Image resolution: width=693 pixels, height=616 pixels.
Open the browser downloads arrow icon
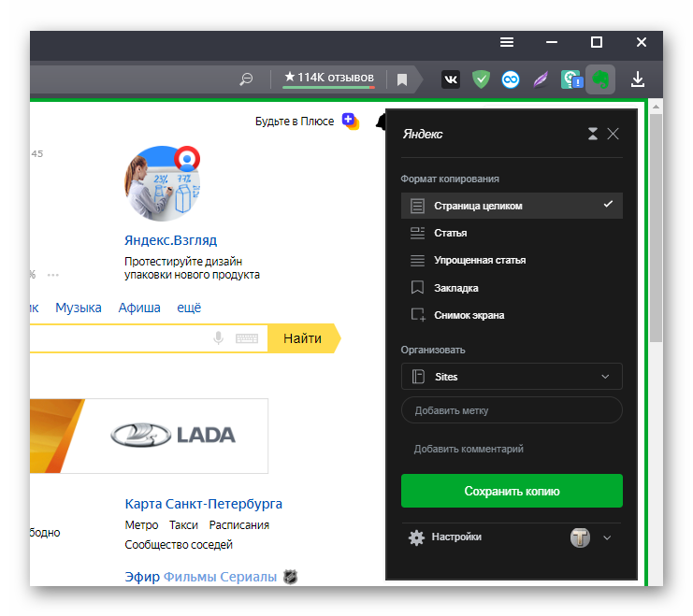[637, 79]
